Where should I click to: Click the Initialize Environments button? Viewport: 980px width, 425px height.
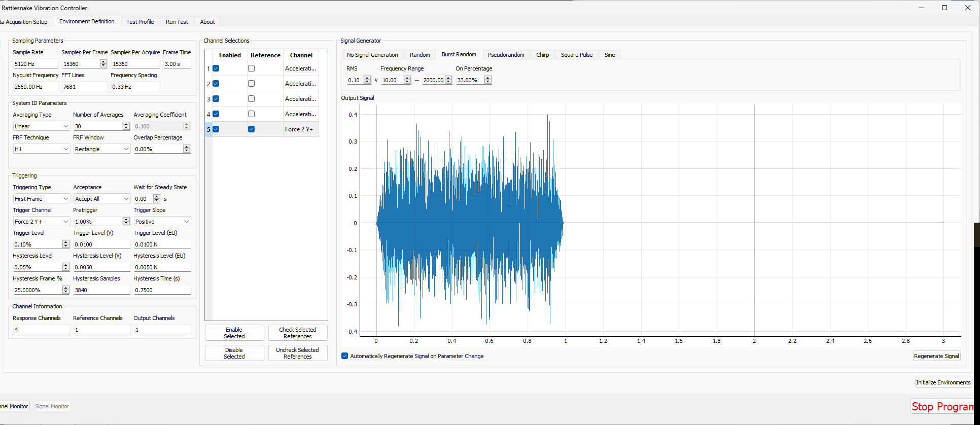(x=943, y=382)
